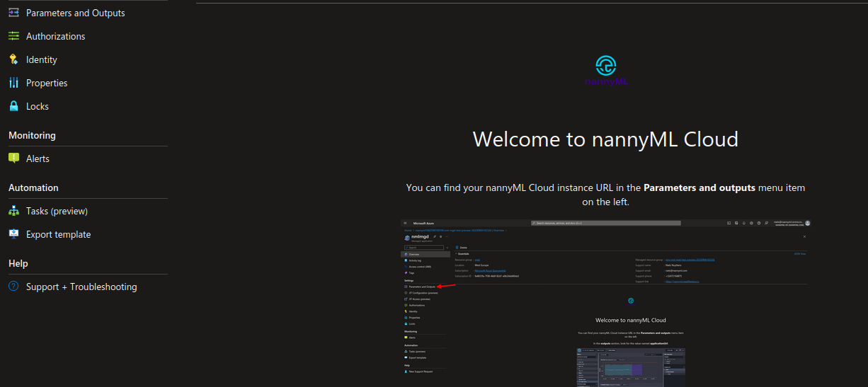This screenshot has width=868, height=387.
Task: Open the "Parameters and Outputs" menu text
Action: pyautogui.click(x=75, y=13)
